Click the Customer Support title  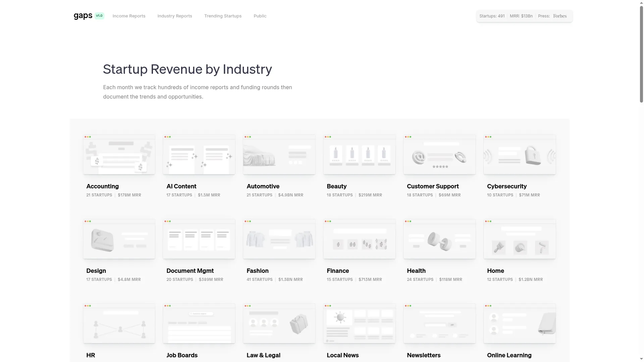click(433, 186)
